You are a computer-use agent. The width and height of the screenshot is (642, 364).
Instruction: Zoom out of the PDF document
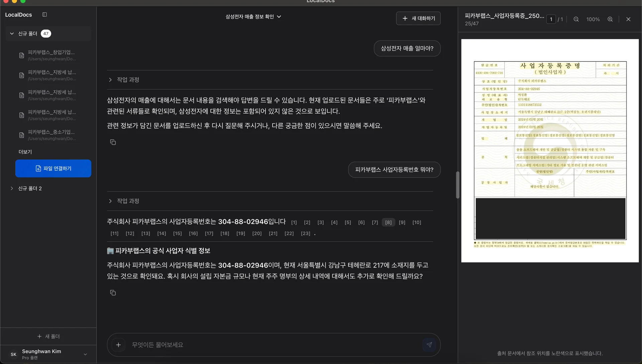pyautogui.click(x=576, y=19)
